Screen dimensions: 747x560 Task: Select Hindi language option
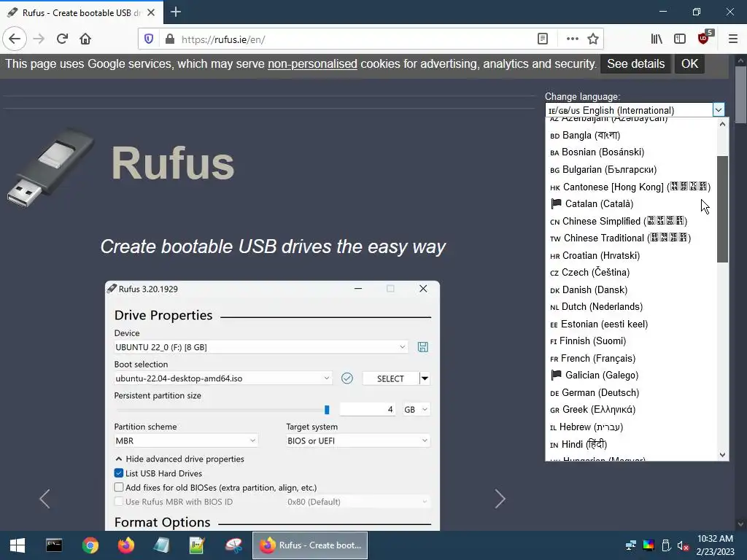tap(631, 444)
